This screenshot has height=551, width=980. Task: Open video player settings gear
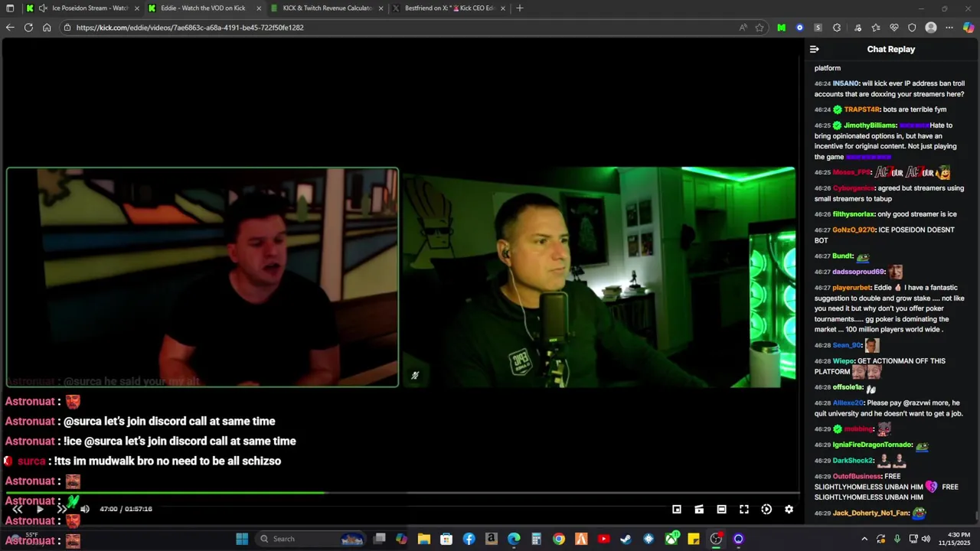point(789,509)
